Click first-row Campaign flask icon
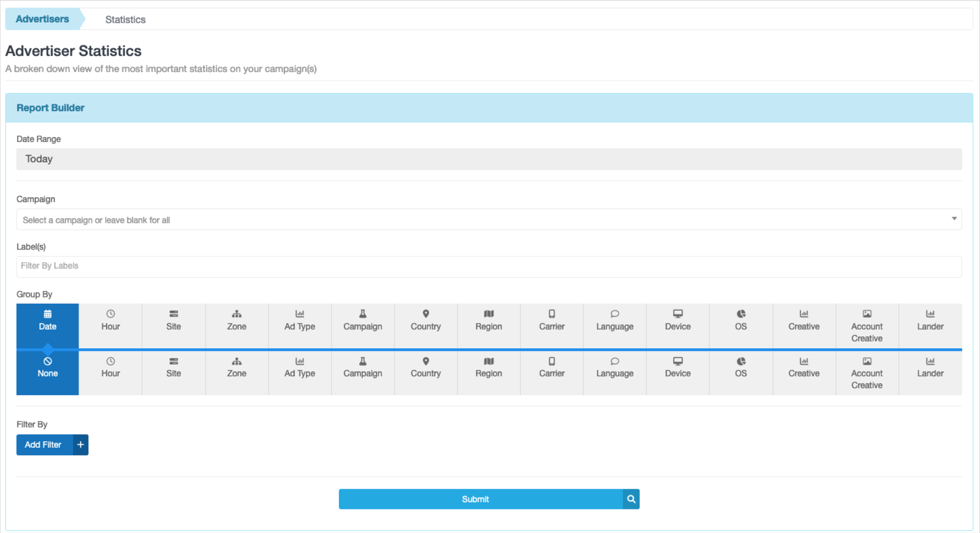The image size is (980, 533). tap(363, 313)
